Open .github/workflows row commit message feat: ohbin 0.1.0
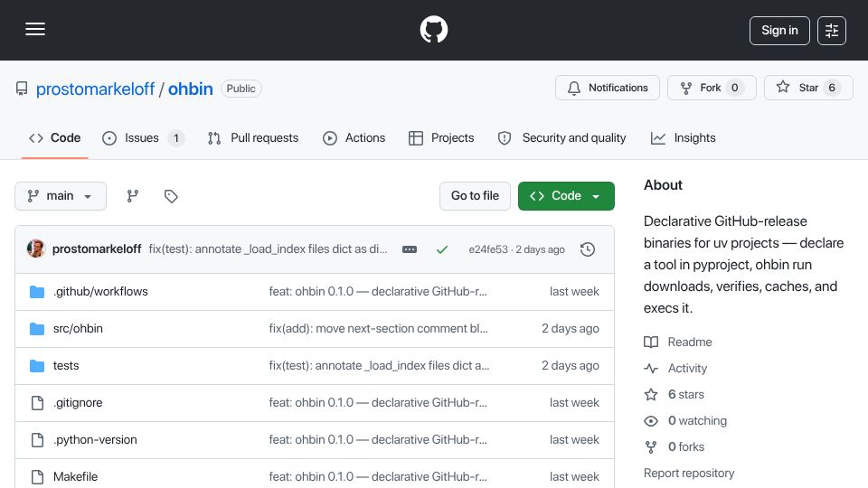 click(x=378, y=292)
